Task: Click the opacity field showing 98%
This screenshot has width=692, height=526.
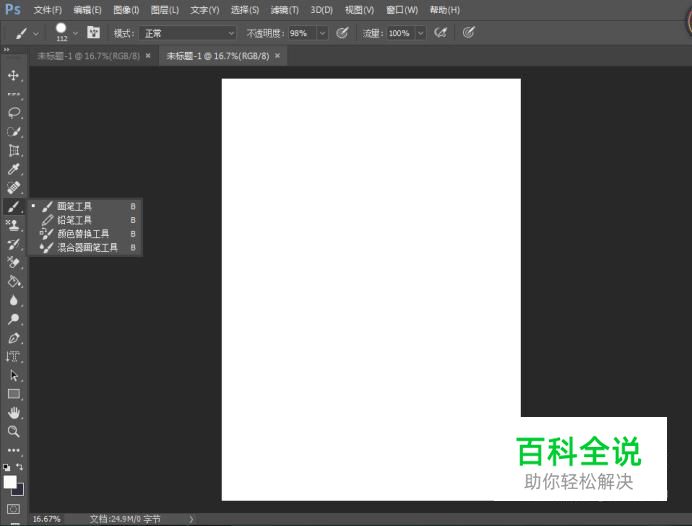Action: pyautogui.click(x=302, y=33)
